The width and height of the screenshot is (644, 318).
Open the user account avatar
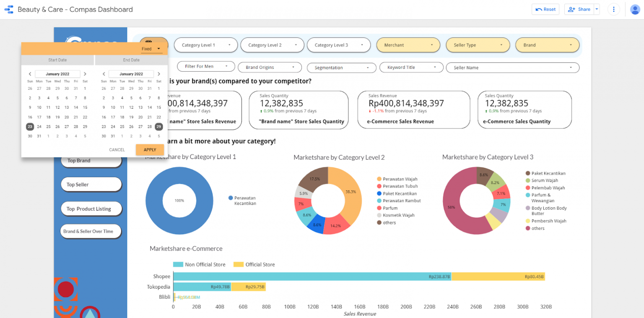pyautogui.click(x=635, y=9)
